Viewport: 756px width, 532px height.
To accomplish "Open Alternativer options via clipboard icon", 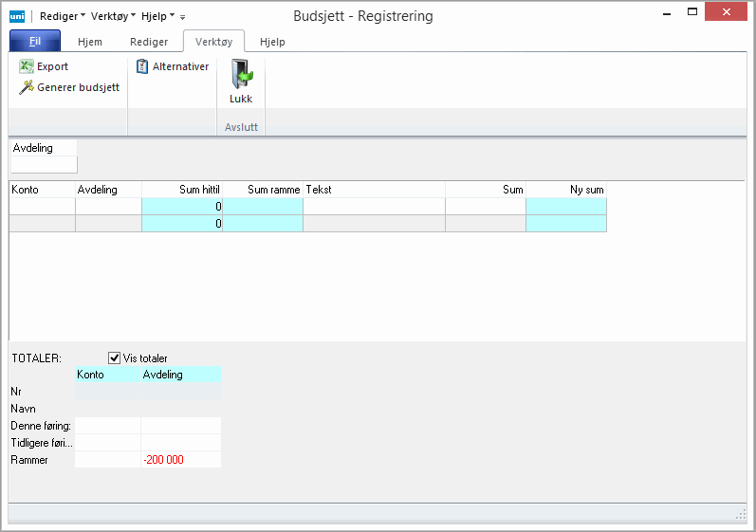I will click(142, 67).
